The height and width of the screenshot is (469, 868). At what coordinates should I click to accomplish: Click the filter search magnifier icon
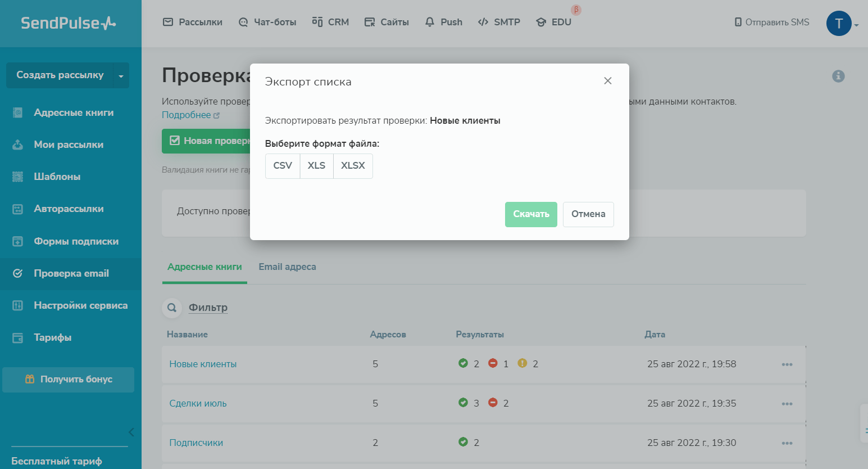click(x=172, y=308)
